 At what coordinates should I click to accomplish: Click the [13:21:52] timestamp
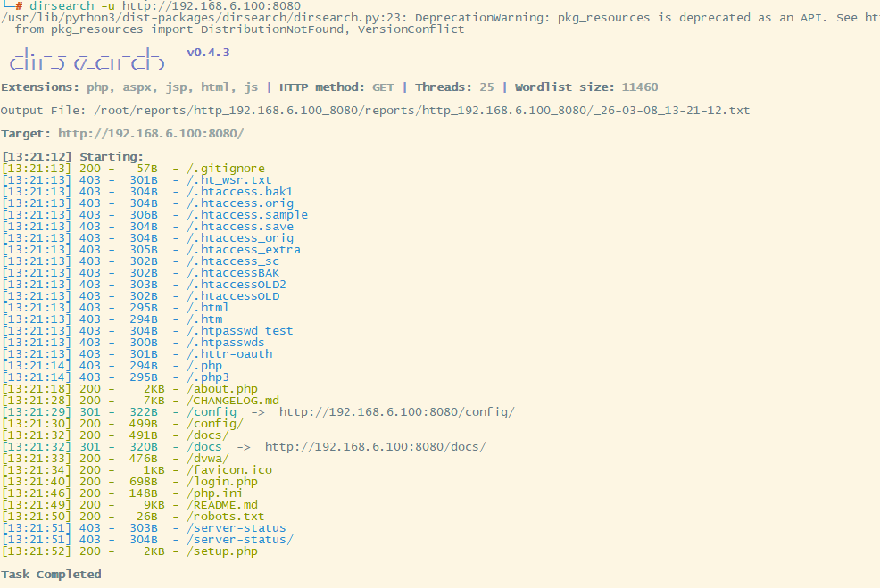[37, 551]
